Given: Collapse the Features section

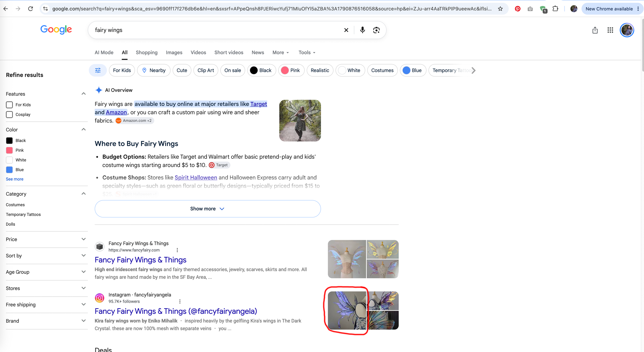Looking at the screenshot, I should (83, 94).
